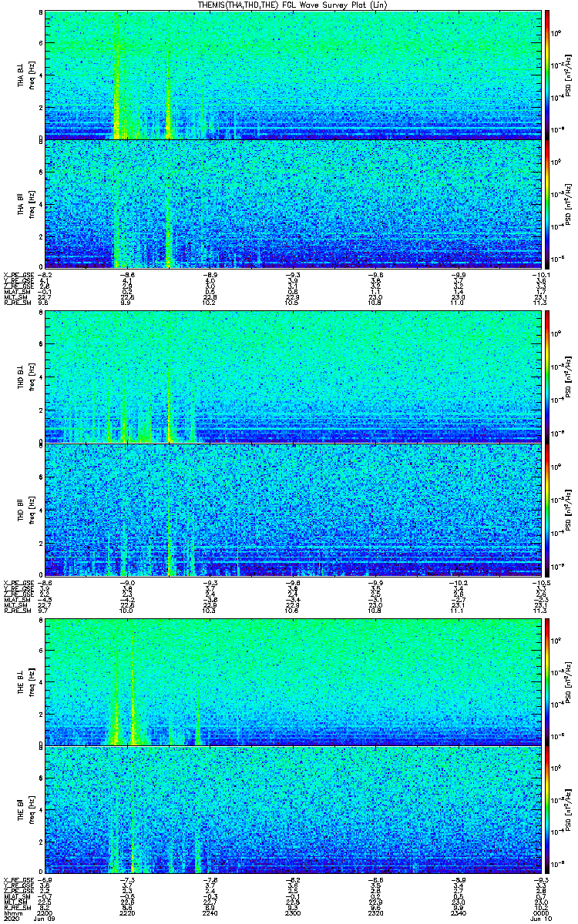
Task: Click the 'THD B⊥ freq [Hz]' axis label
Action: click(25, 379)
